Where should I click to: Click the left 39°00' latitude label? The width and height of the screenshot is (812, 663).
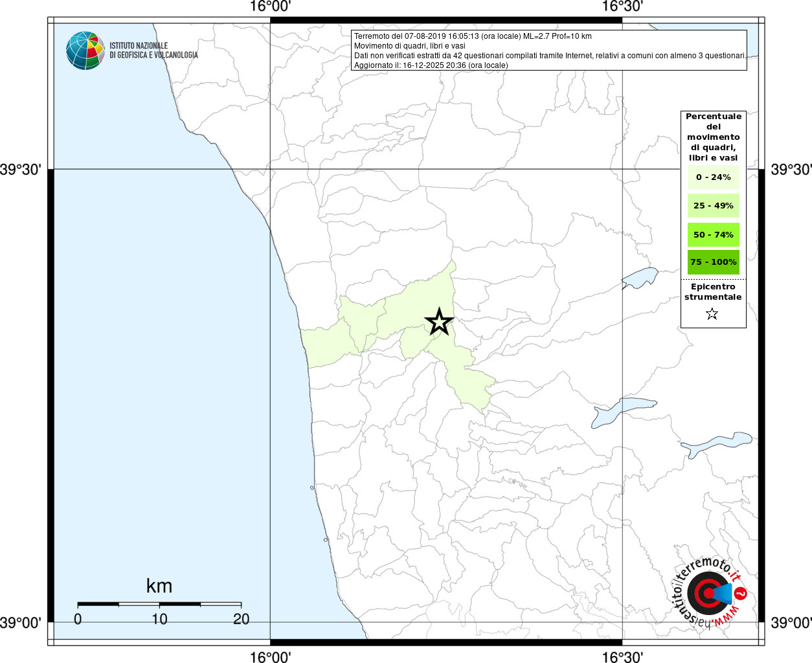pos(21,623)
